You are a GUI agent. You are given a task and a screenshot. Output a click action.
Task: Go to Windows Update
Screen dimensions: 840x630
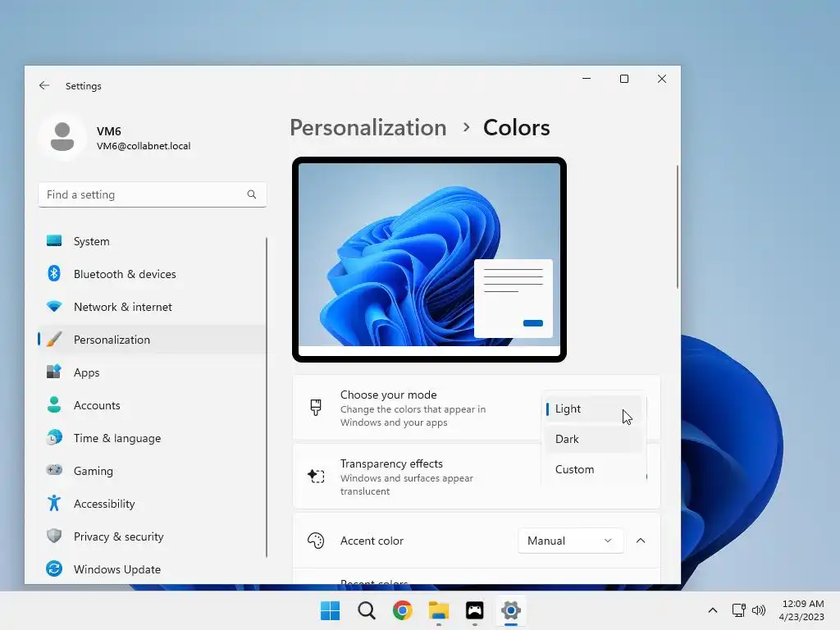(152, 569)
